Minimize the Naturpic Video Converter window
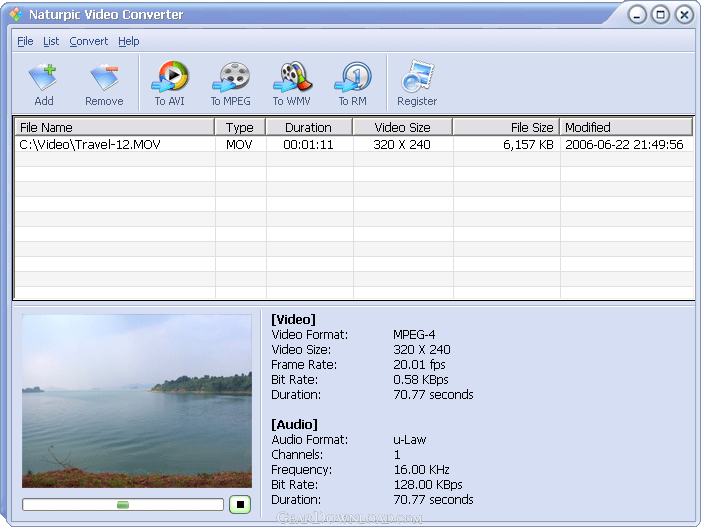The image size is (701, 527). coord(637,15)
